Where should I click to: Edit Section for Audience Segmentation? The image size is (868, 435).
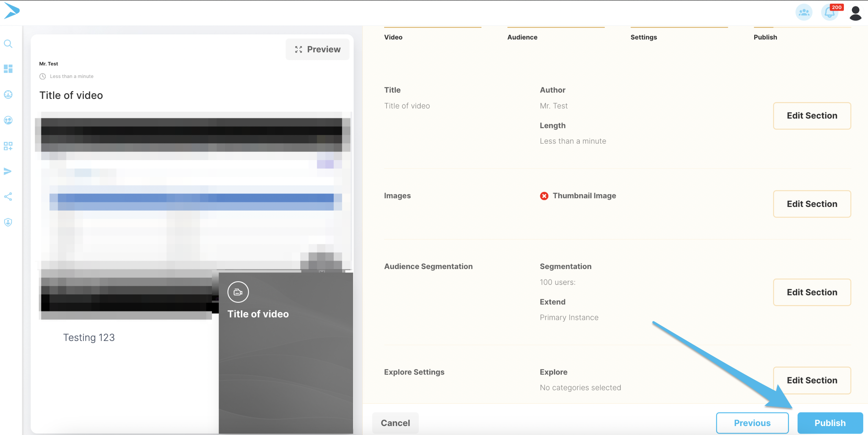[812, 292]
